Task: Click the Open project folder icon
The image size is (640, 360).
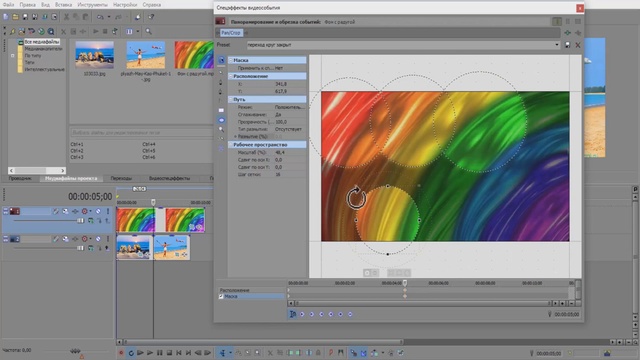Action: (15, 17)
